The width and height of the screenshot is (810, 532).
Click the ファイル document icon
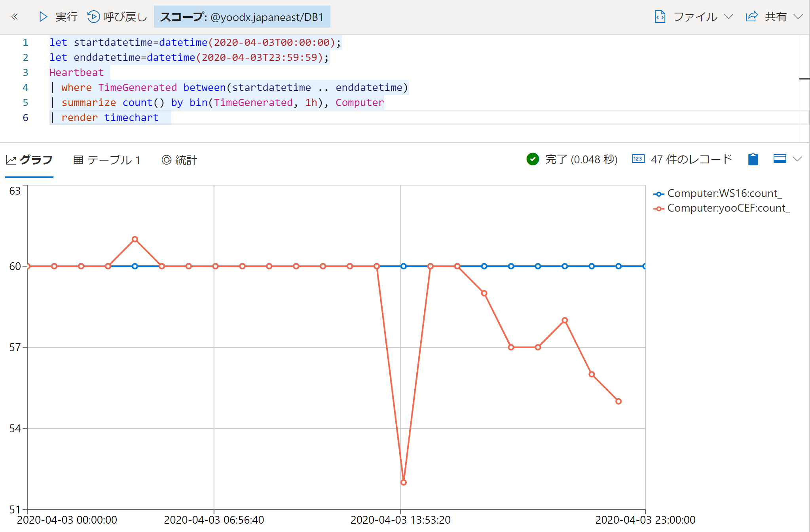click(660, 17)
